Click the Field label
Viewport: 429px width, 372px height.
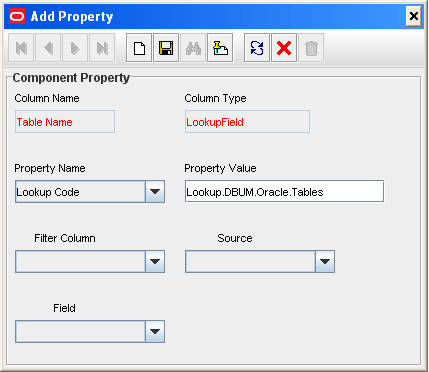pyautogui.click(x=64, y=308)
